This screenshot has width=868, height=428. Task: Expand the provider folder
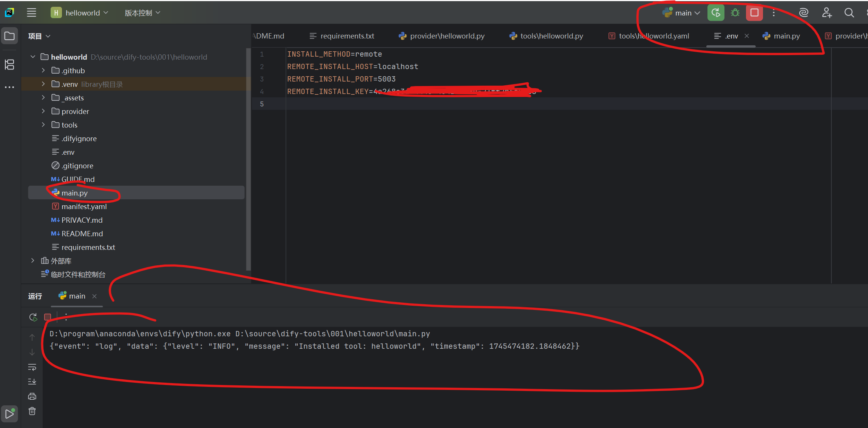pos(43,111)
